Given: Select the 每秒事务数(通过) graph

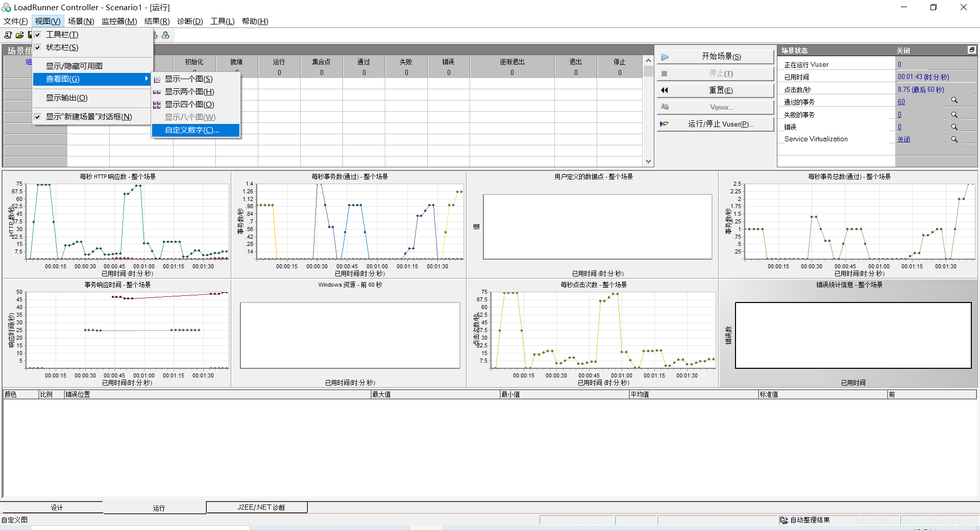Looking at the screenshot, I should tap(349, 224).
